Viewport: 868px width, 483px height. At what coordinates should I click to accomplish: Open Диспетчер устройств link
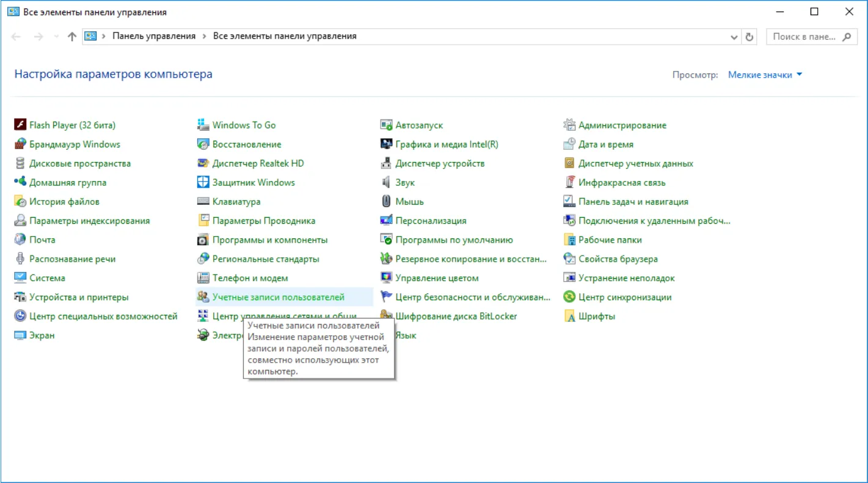[440, 163]
